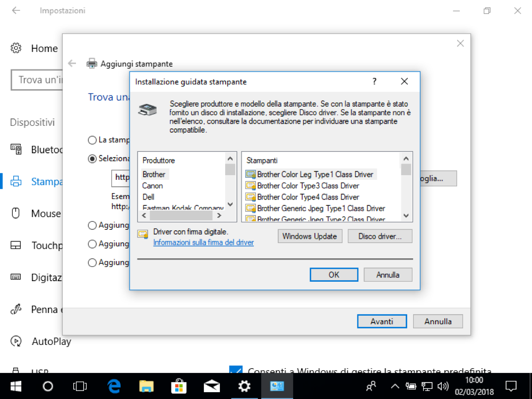Click the Sfoglia... browse button
Image resolution: width=532 pixels, height=399 pixels.
[x=438, y=178]
